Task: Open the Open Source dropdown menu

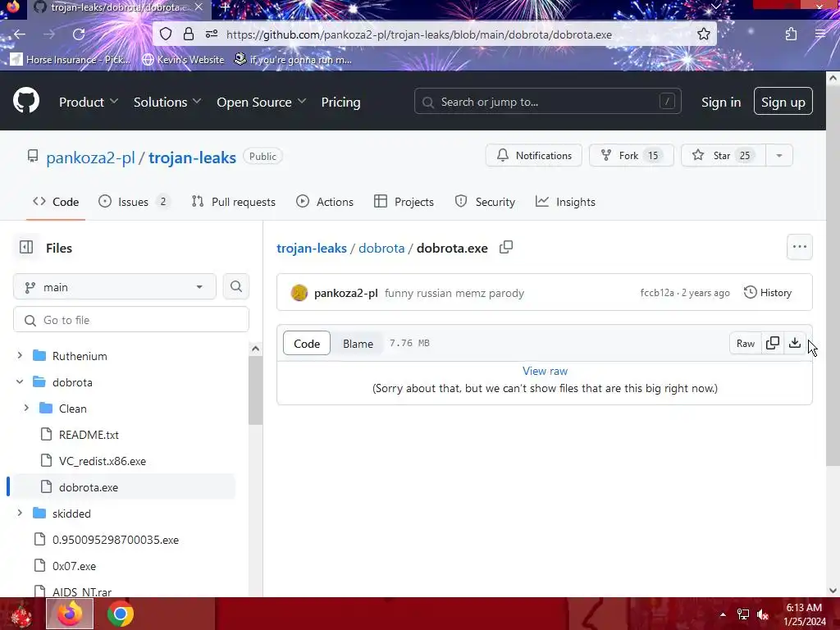Action: (x=261, y=102)
